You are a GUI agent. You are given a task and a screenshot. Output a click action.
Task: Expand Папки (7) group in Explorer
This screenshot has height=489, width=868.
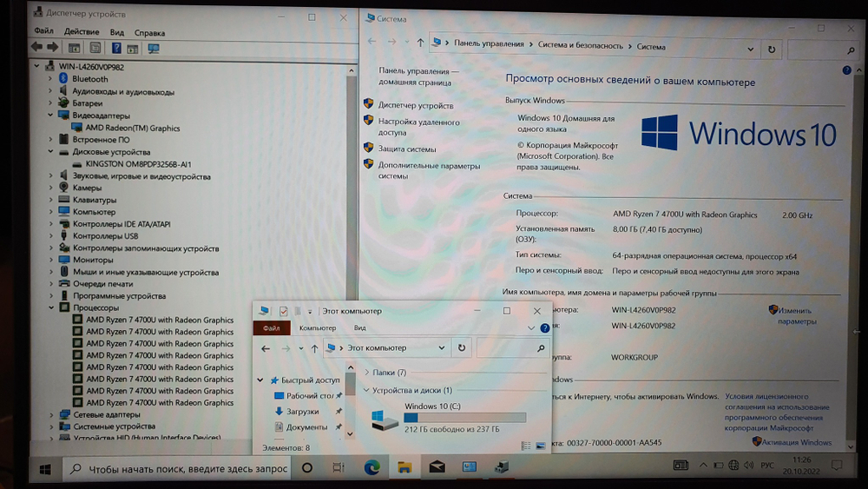click(x=366, y=372)
